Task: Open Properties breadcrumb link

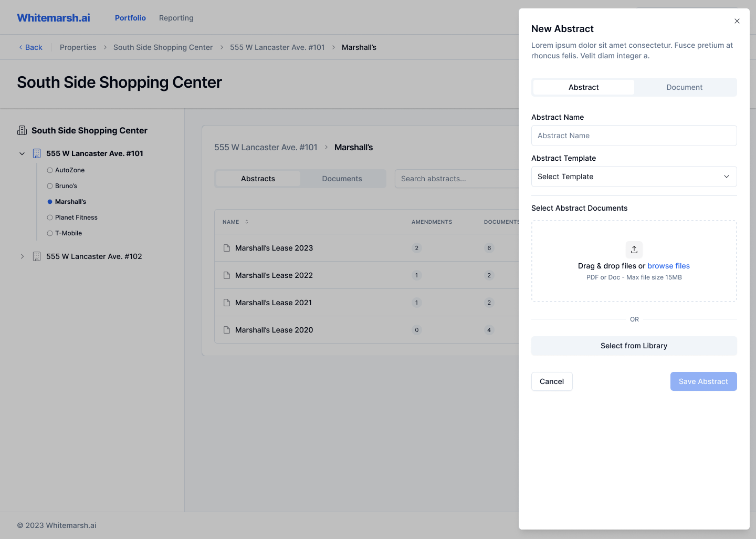Action: (78, 47)
